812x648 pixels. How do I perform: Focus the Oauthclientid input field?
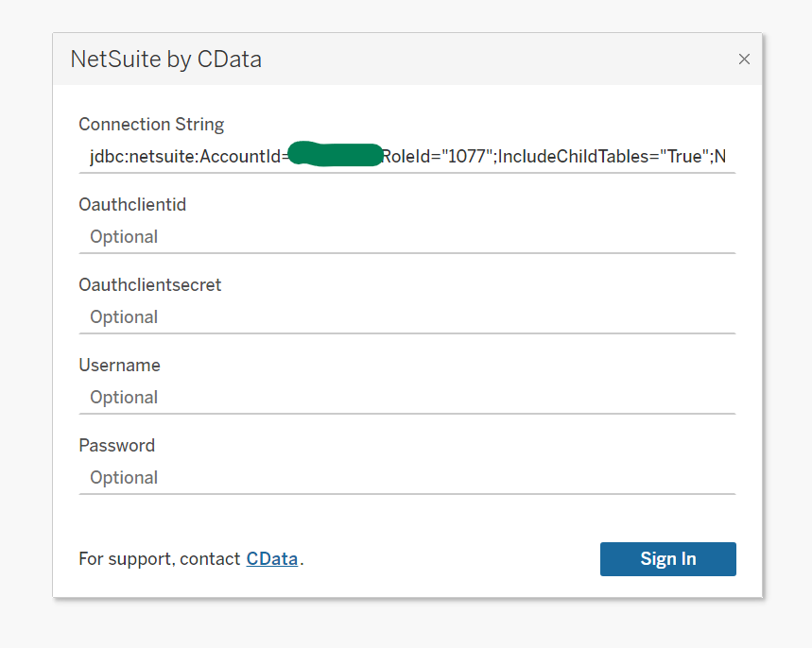click(406, 237)
